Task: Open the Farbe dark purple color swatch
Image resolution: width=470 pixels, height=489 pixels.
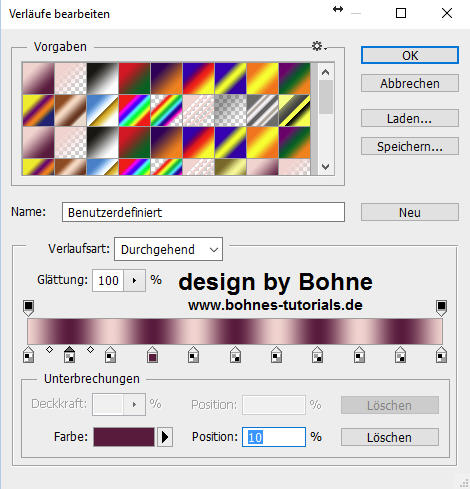Action: click(x=124, y=437)
